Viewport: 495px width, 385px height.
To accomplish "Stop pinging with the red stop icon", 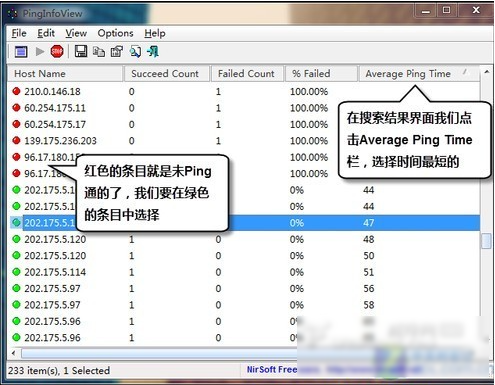I will click(57, 52).
